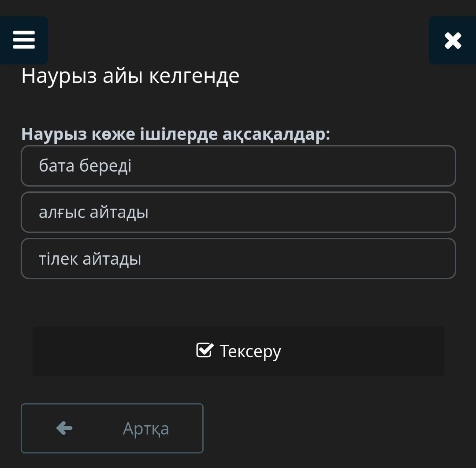Click the word "Артқа" label

[x=146, y=428]
